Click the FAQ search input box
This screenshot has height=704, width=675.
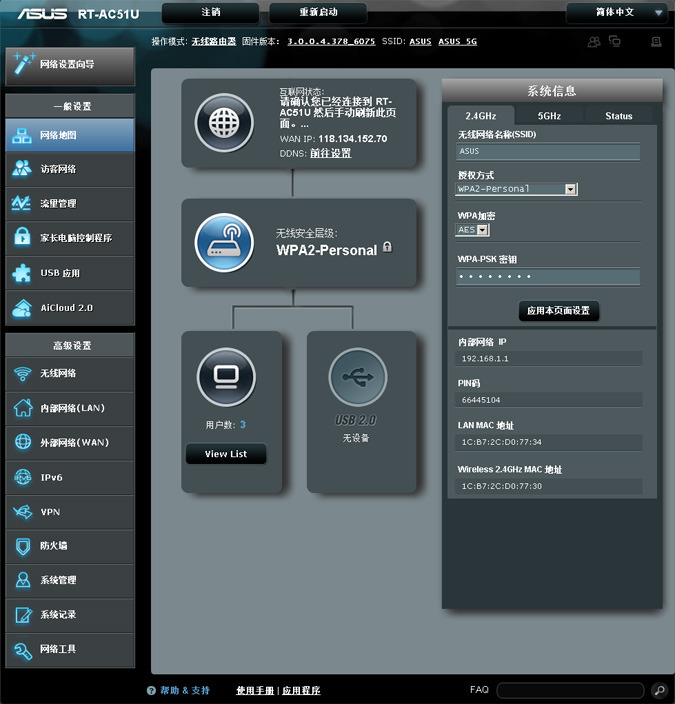click(570, 690)
